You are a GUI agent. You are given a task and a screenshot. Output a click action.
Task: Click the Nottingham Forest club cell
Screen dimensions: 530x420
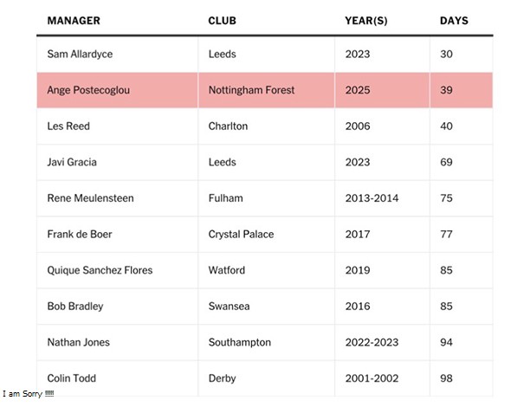pyautogui.click(x=251, y=90)
